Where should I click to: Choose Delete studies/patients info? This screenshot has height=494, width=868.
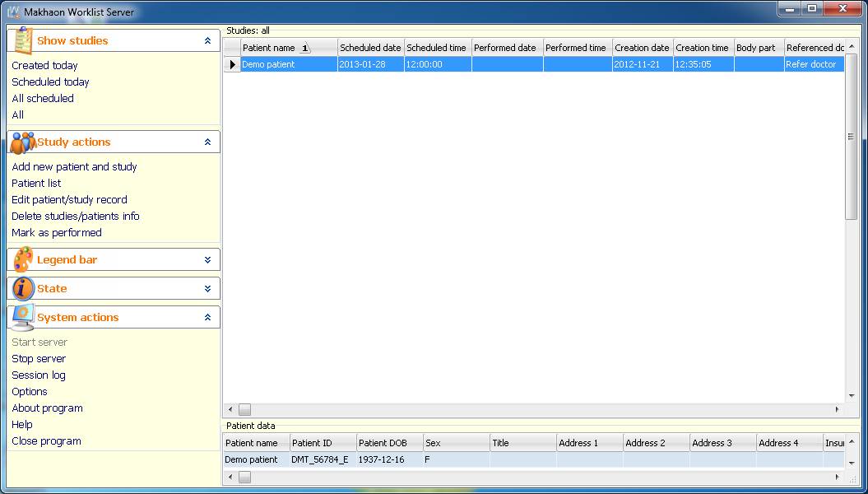(x=76, y=217)
